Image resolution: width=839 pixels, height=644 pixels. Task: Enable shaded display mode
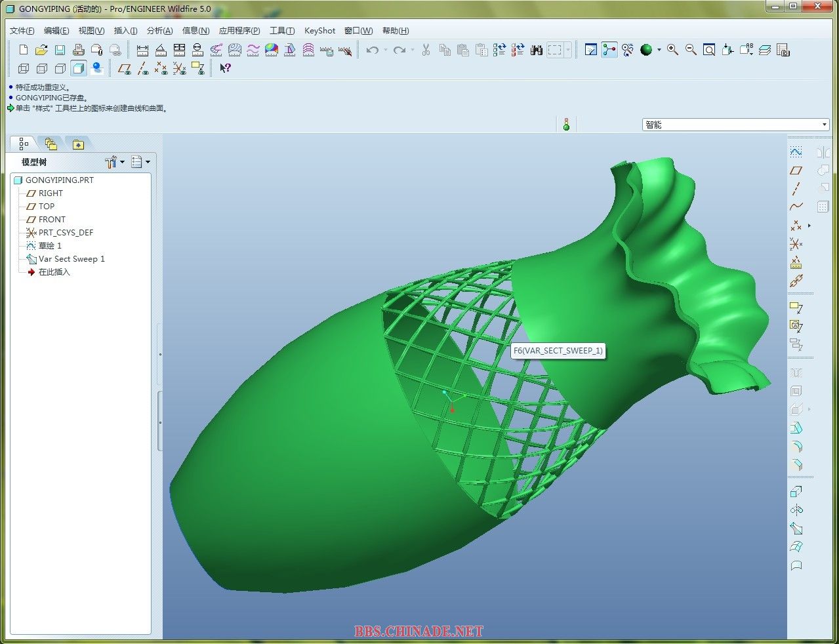pyautogui.click(x=79, y=68)
